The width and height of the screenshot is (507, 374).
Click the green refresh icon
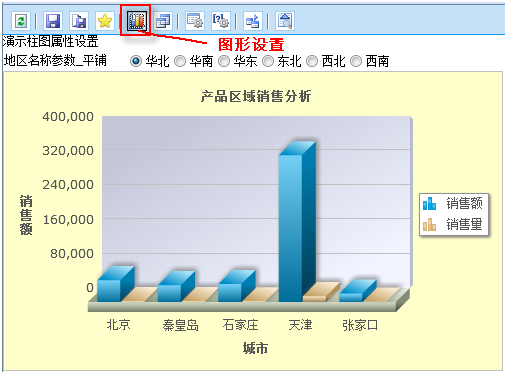click(21, 21)
